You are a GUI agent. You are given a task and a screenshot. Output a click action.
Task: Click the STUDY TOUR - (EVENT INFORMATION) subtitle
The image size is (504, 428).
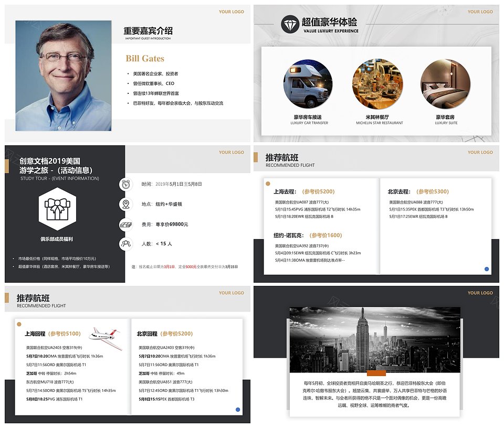(60, 178)
